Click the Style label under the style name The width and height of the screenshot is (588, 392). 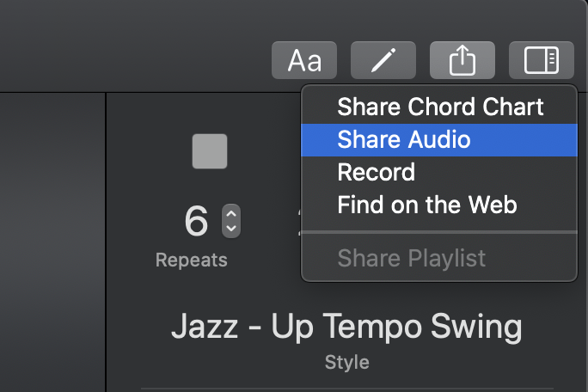pos(347,363)
